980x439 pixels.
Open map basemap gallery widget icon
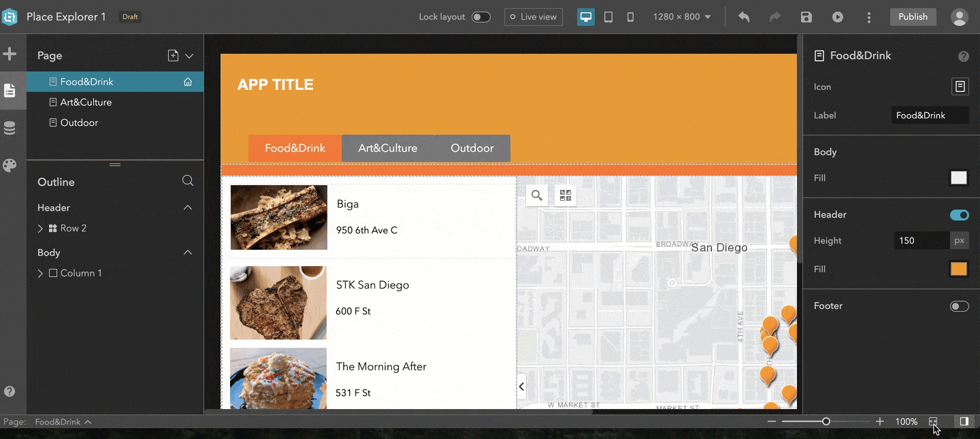point(566,195)
